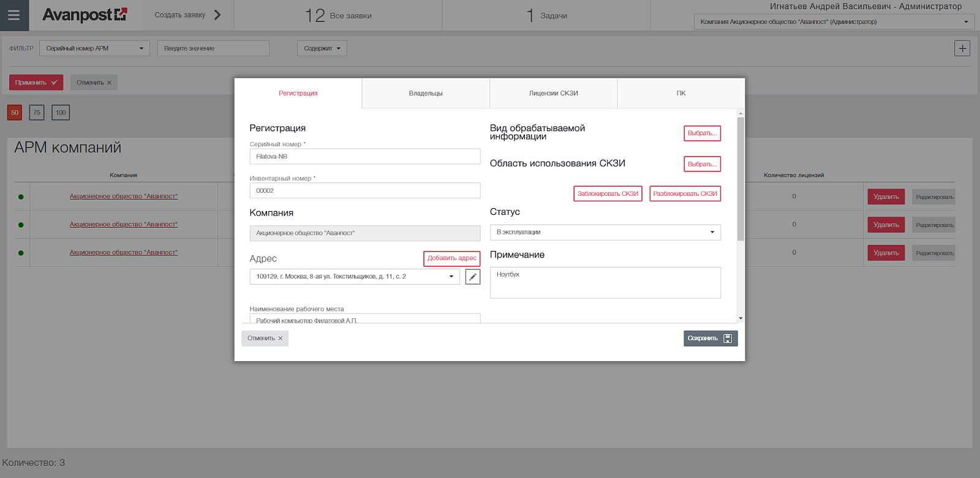Select page size 75
This screenshot has height=478, width=980.
37,113
